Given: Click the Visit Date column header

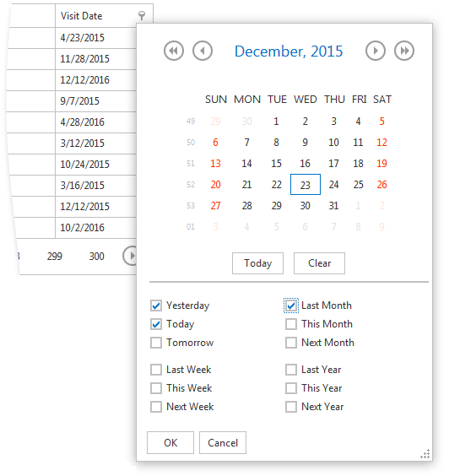Looking at the screenshot, I should click(104, 16).
